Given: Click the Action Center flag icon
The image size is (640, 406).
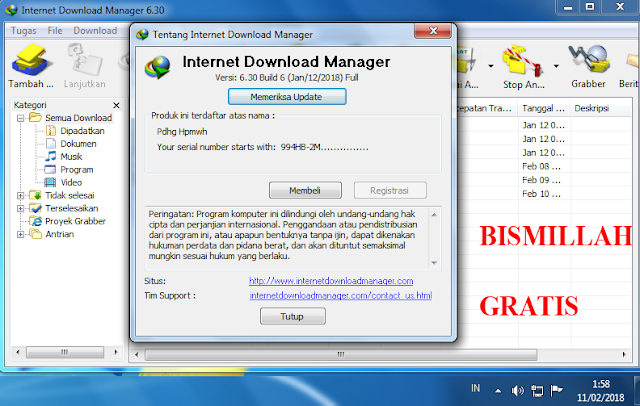Looking at the screenshot, I should pos(556,390).
